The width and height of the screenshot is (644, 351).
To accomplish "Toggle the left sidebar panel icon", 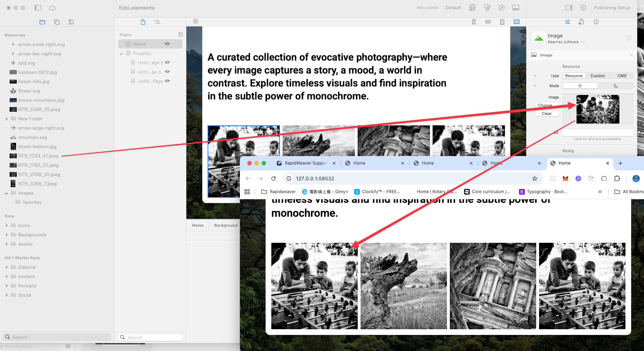I will coord(38,7).
